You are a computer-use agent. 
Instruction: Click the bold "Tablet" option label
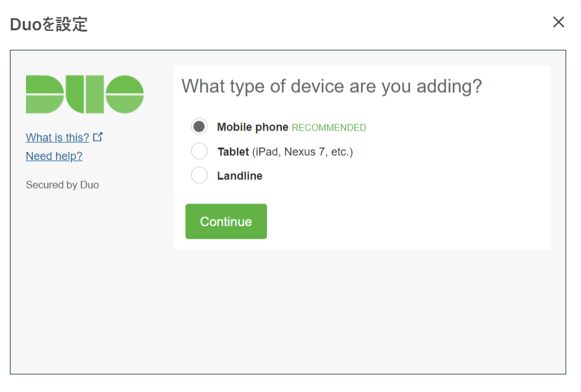pyautogui.click(x=233, y=151)
